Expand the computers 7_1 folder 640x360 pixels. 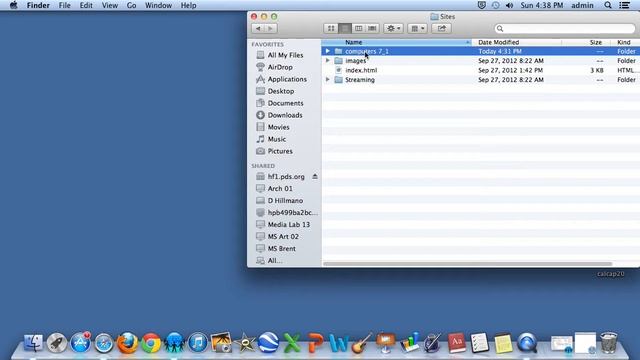[x=327, y=51]
